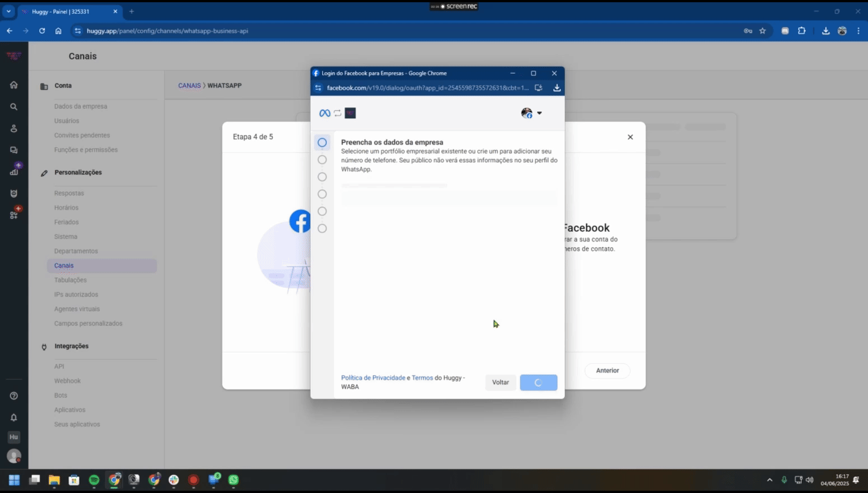868x493 pixels.
Task: Reload the Huggy page
Action: [42, 31]
